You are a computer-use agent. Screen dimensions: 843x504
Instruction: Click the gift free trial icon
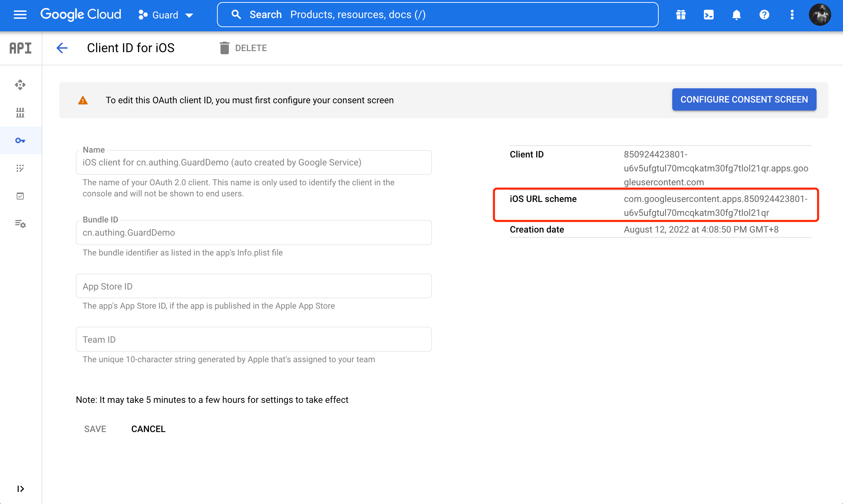click(x=681, y=15)
